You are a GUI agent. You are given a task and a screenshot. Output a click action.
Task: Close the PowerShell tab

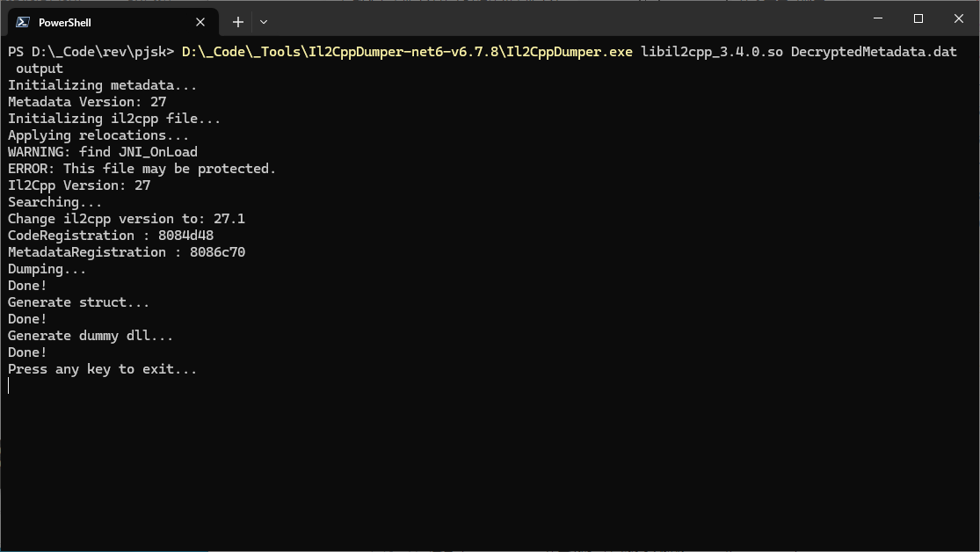(x=200, y=22)
